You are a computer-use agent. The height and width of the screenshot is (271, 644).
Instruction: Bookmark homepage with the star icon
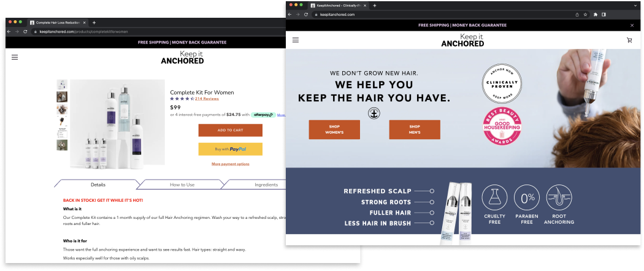coord(585,14)
